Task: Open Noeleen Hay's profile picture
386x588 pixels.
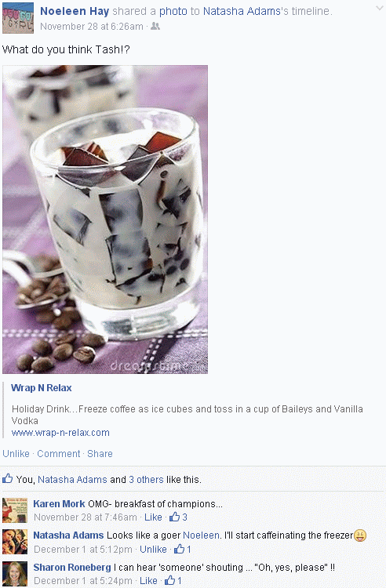Action: pyautogui.click(x=17, y=18)
